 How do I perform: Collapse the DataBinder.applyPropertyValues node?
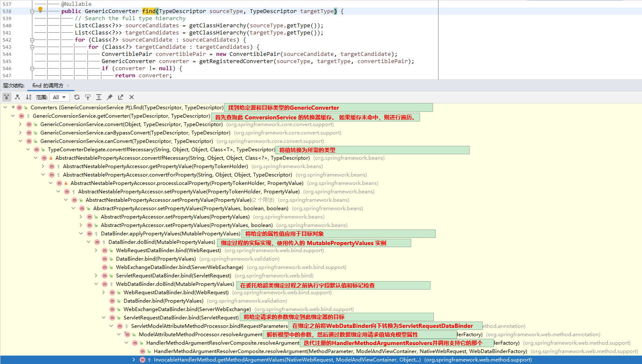coord(81,233)
